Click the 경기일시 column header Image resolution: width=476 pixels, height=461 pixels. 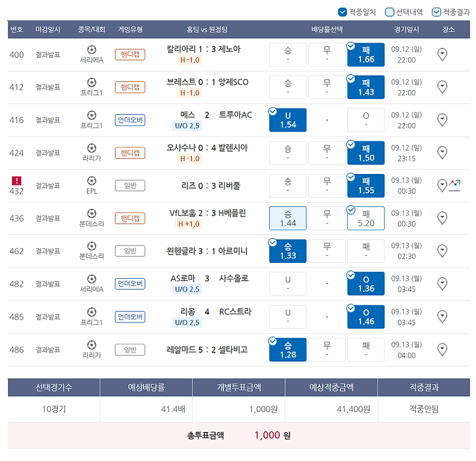coord(406,29)
